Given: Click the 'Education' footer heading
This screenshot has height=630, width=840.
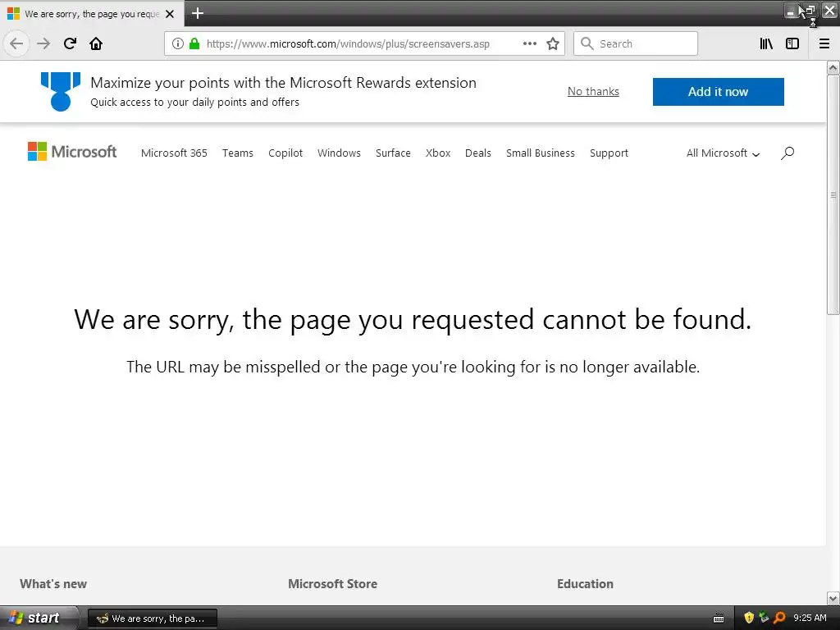Looking at the screenshot, I should click(x=585, y=584).
